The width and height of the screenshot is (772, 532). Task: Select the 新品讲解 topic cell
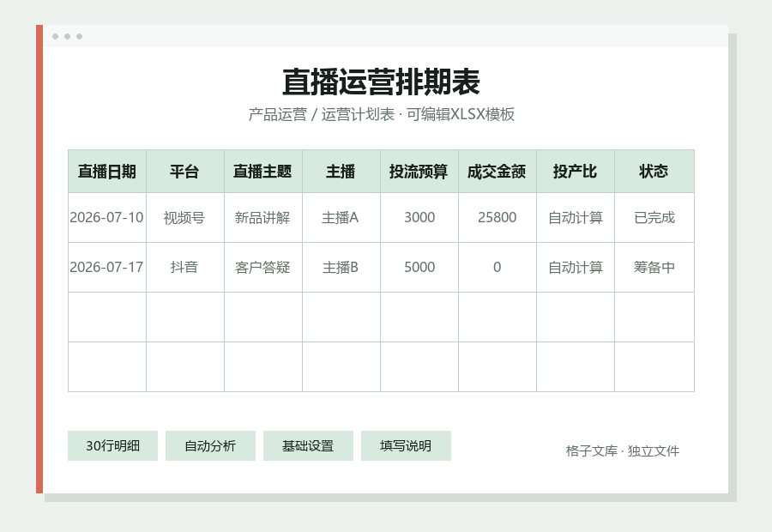[x=263, y=218]
